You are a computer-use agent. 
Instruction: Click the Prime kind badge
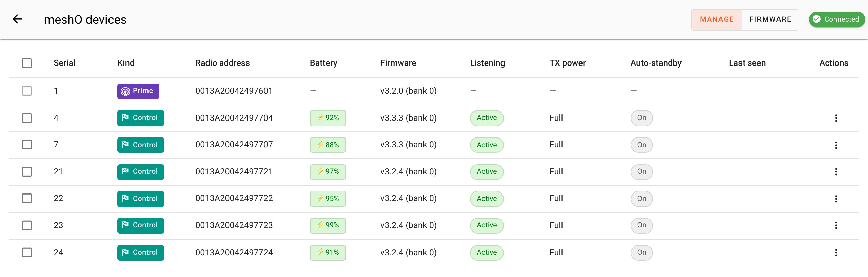(138, 91)
